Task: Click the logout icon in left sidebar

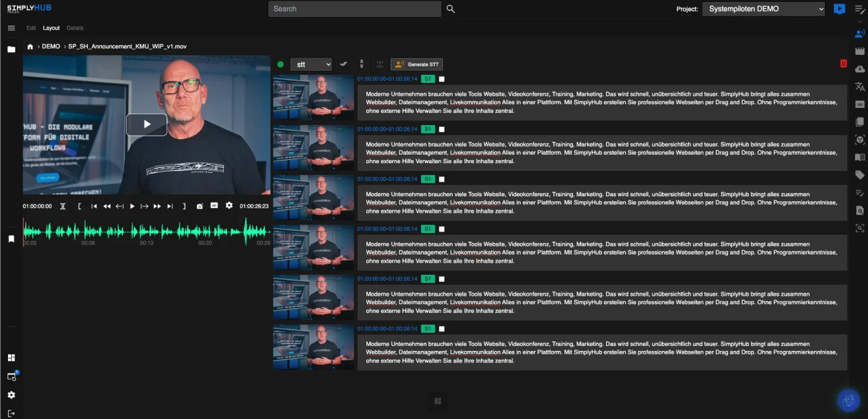Action: (x=11, y=413)
